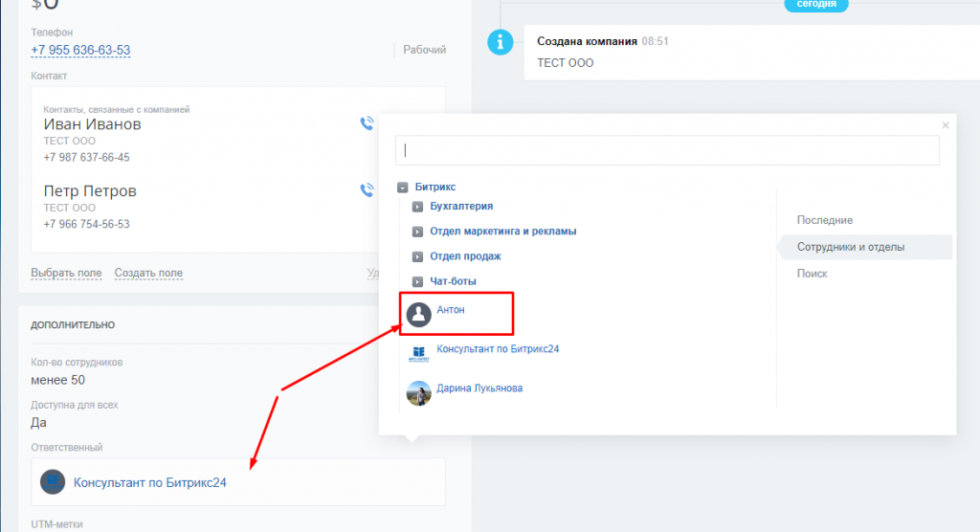Image resolution: width=980 pixels, height=532 pixels.
Task: Open the Поиск tab
Action: coord(812,274)
